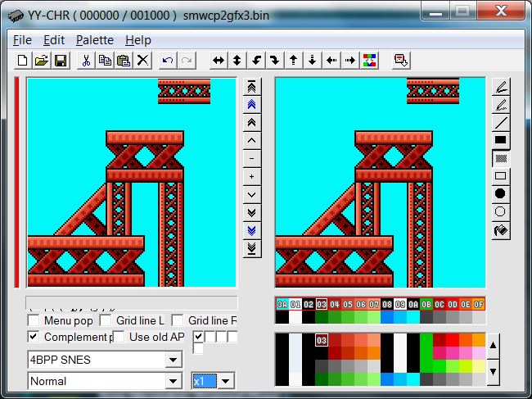Click black double-up scroll button

pos(252,123)
